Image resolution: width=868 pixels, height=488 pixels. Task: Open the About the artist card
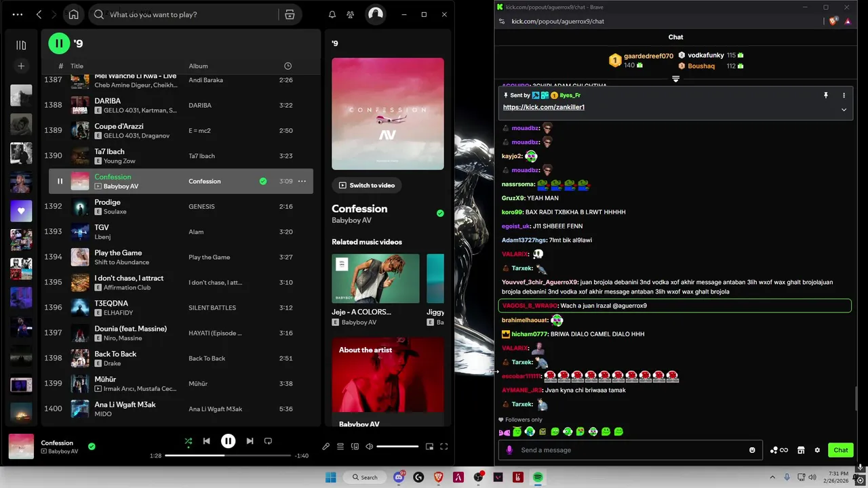388,382
